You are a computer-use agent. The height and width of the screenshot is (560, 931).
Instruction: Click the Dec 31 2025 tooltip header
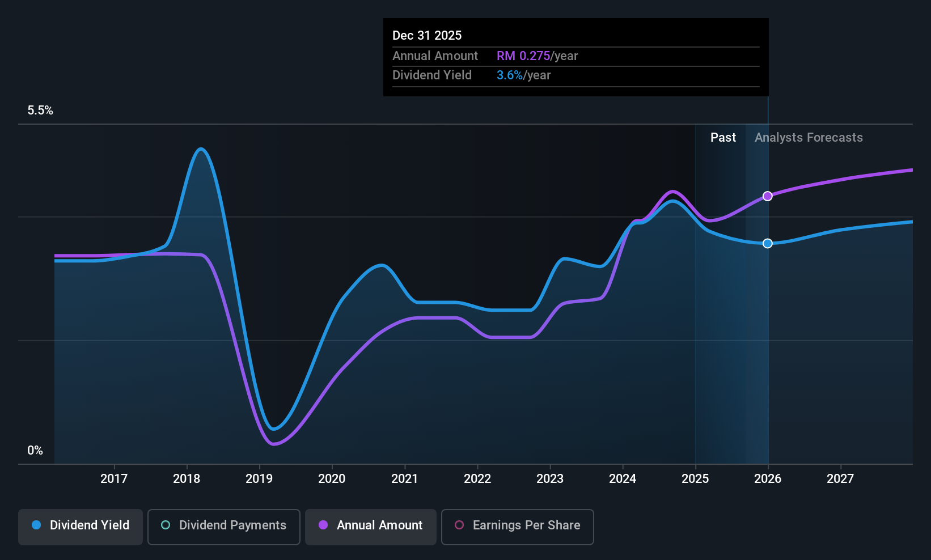coord(427,35)
